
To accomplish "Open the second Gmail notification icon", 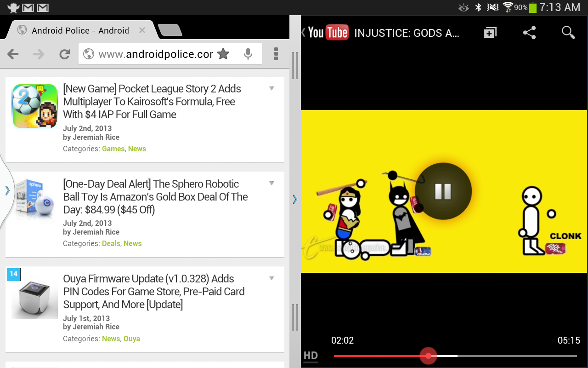I will click(x=43, y=8).
